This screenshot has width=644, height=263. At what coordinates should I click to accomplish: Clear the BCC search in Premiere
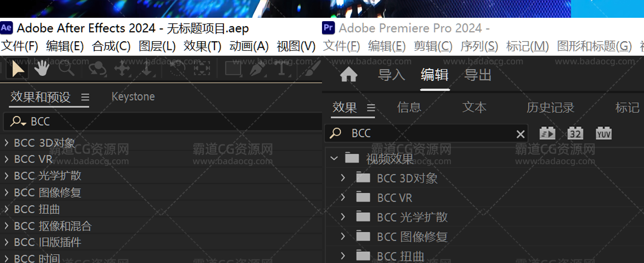click(x=520, y=134)
